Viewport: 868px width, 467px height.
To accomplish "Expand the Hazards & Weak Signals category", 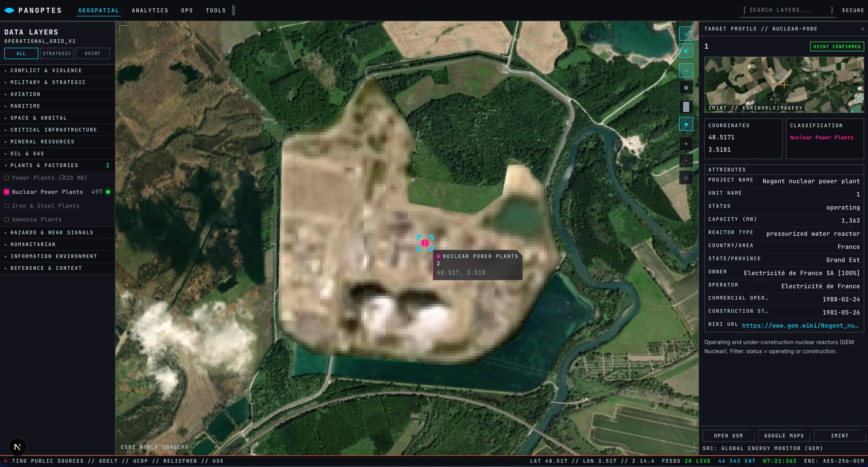I will tap(57, 233).
